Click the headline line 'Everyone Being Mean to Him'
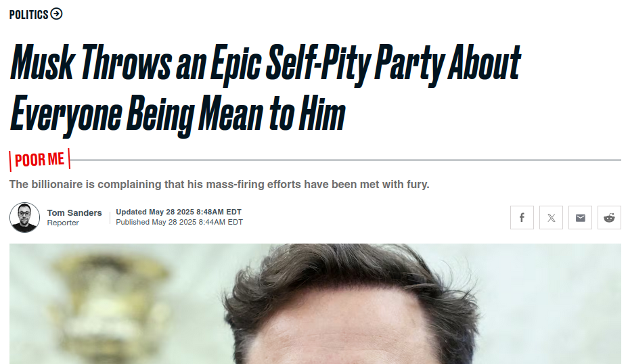Image resolution: width=628 pixels, height=364 pixels. click(178, 114)
